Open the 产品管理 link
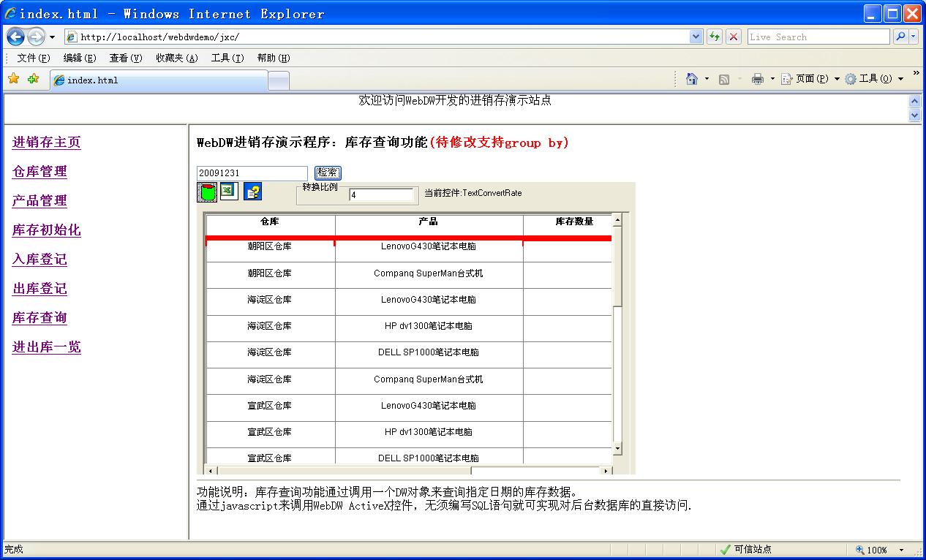The image size is (926, 560). click(39, 201)
